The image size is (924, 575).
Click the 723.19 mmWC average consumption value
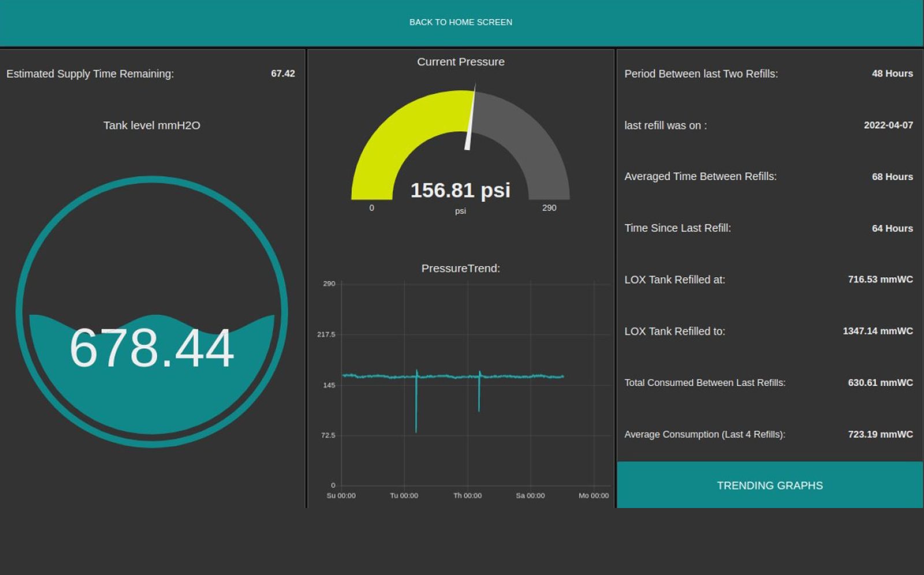point(880,434)
